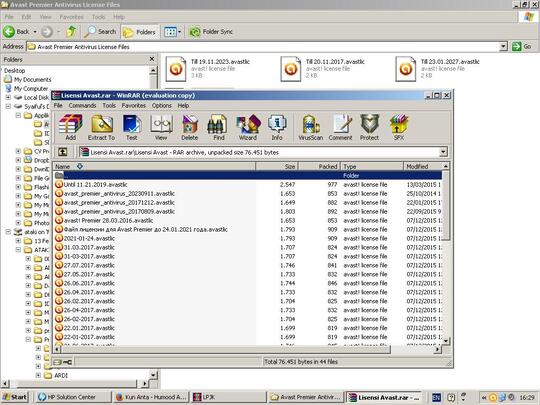Click the WinRAR list scroll down arrow
Image resolution: width=540 pixels, height=405 pixels.
tap(446, 341)
